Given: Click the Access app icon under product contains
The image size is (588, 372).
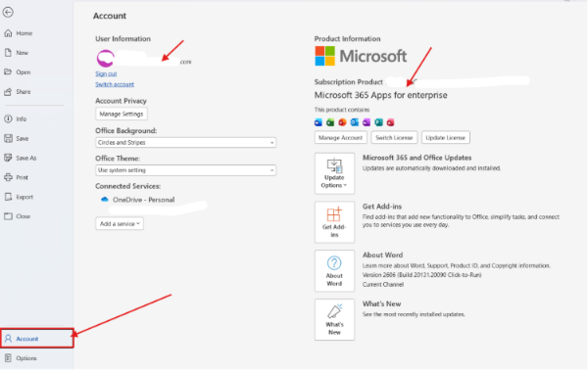Looking at the screenshot, I should 391,122.
